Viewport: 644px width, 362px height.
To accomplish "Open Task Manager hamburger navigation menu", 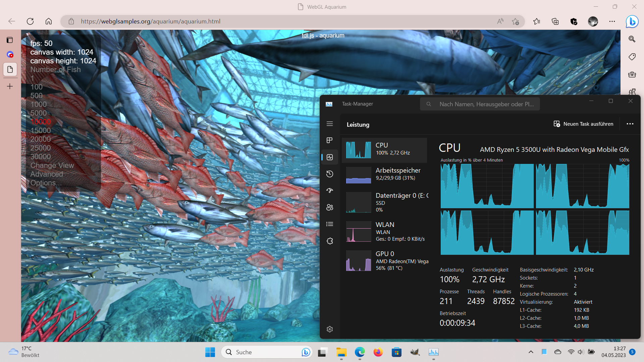I will coord(330,124).
